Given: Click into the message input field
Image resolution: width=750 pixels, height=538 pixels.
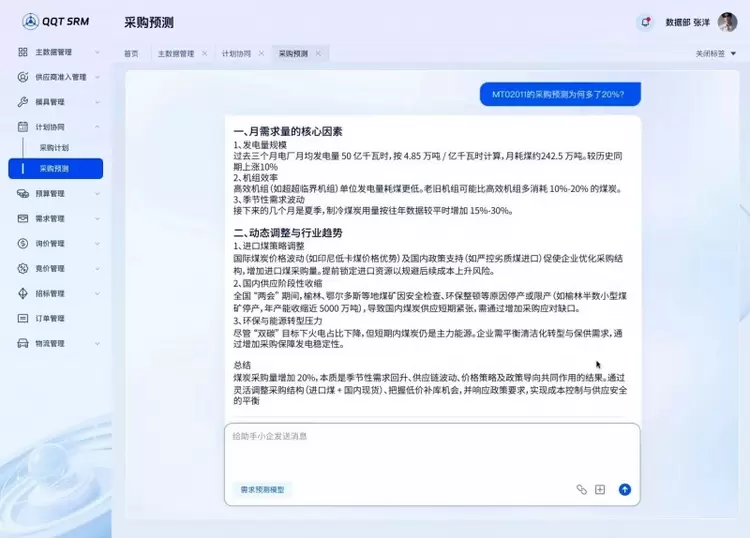Looking at the screenshot, I should point(430,450).
